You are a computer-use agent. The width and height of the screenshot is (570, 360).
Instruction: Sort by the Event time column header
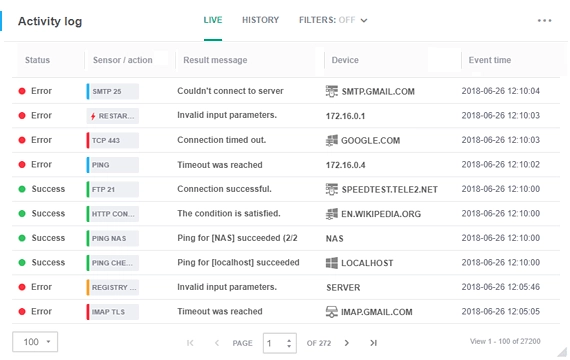pos(490,60)
